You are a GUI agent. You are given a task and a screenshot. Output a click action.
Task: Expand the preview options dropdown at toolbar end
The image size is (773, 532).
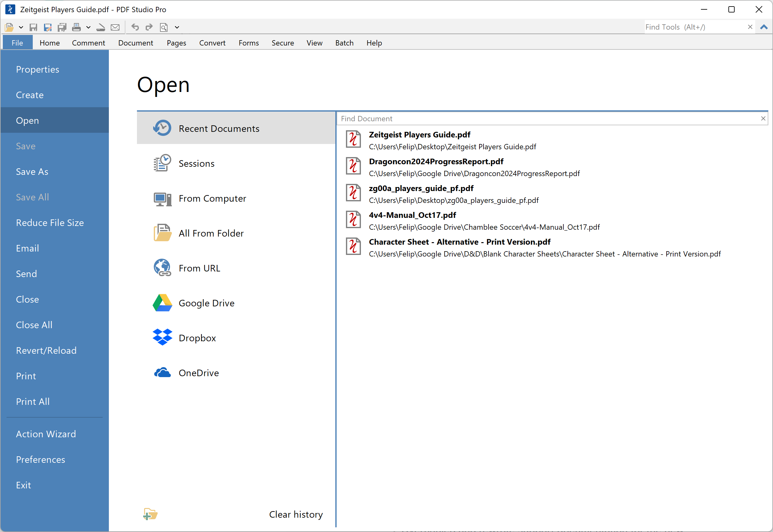tap(177, 27)
